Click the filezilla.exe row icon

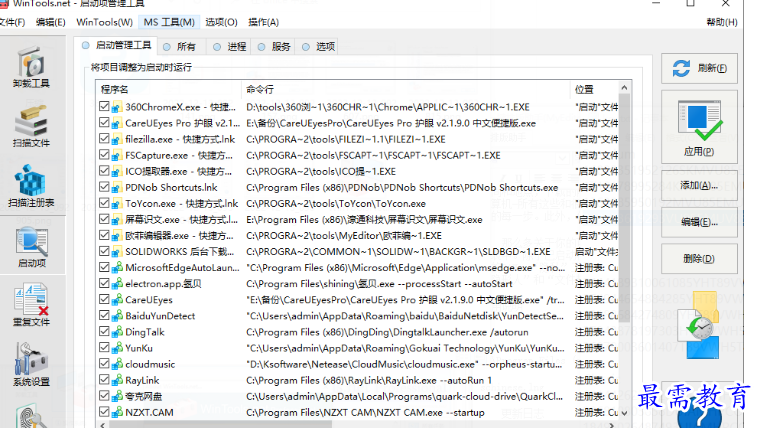pos(117,139)
